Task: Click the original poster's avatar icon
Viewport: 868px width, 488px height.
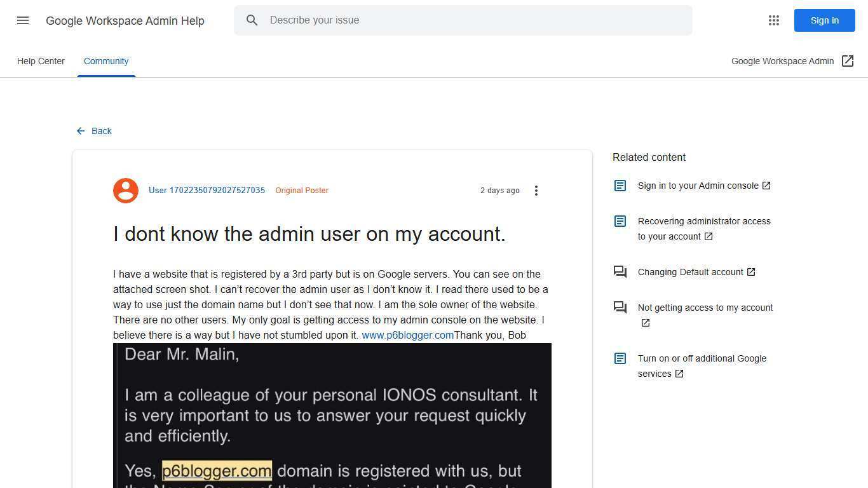Action: click(126, 190)
